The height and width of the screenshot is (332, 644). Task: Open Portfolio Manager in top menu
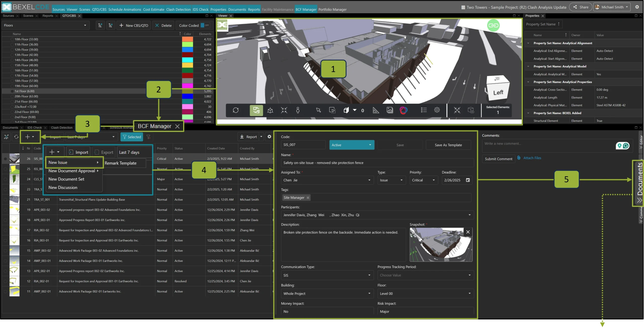click(x=332, y=9)
